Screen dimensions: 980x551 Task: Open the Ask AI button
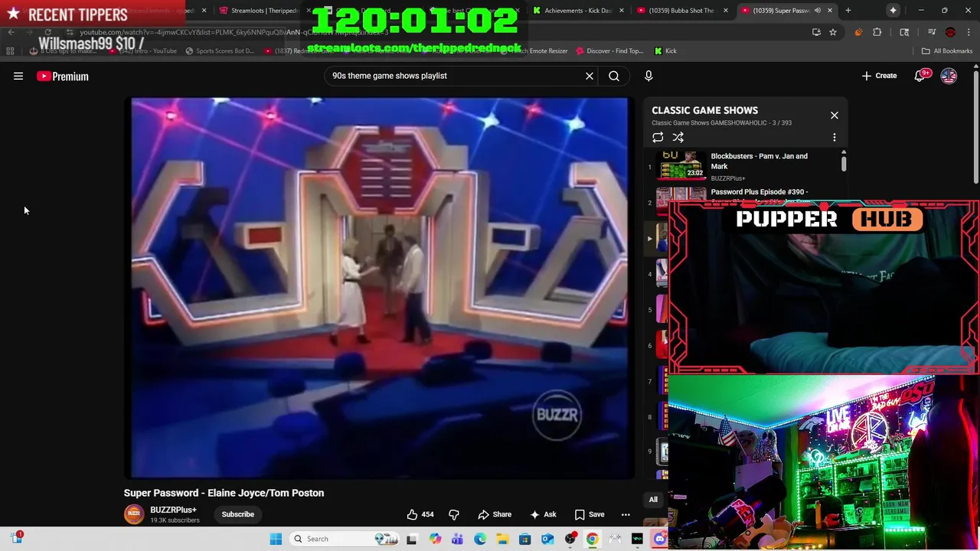[543, 514]
